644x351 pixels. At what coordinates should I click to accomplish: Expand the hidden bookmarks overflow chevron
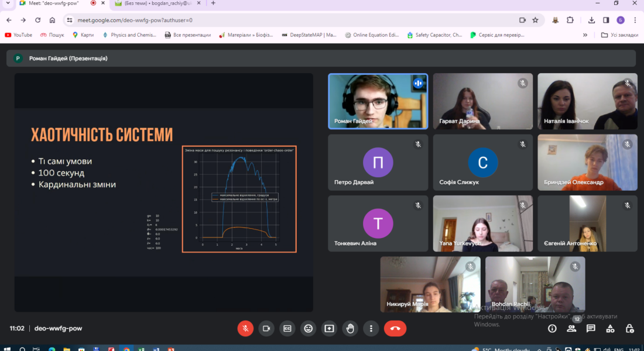pyautogui.click(x=585, y=35)
